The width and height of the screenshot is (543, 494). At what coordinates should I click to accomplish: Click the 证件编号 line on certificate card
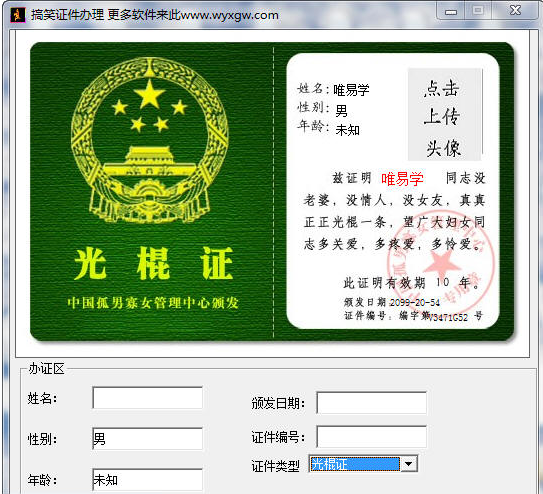(413, 316)
